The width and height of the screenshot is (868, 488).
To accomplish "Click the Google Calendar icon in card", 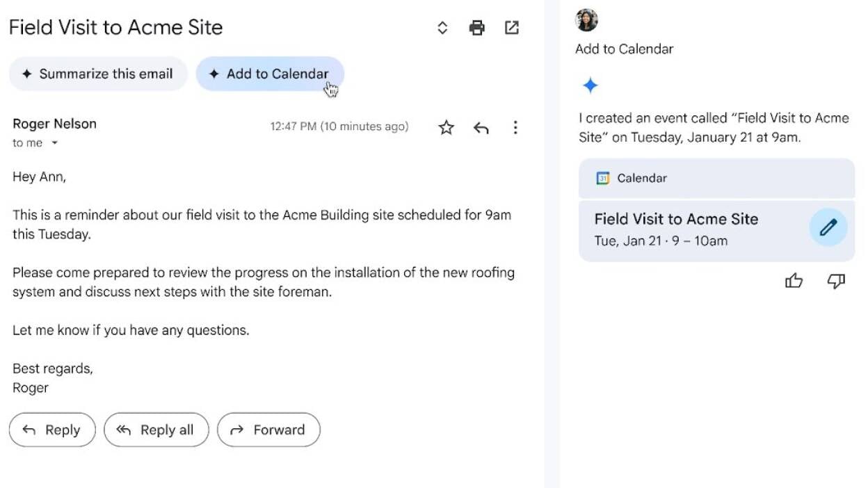I will click(x=603, y=179).
